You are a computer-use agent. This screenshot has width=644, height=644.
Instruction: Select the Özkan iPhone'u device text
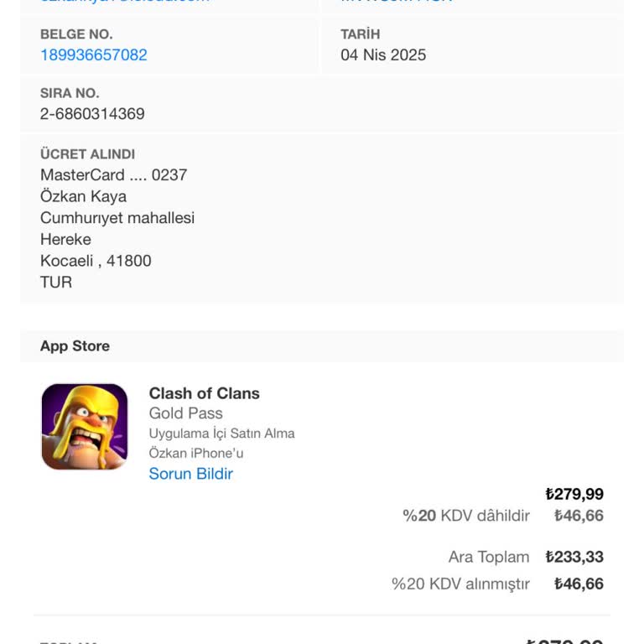(x=196, y=453)
